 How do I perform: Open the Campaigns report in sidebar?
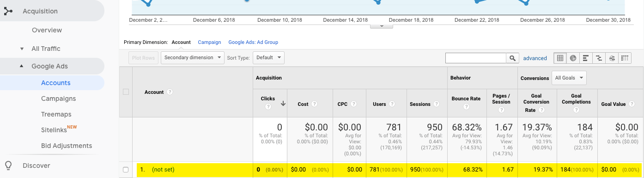click(x=58, y=98)
